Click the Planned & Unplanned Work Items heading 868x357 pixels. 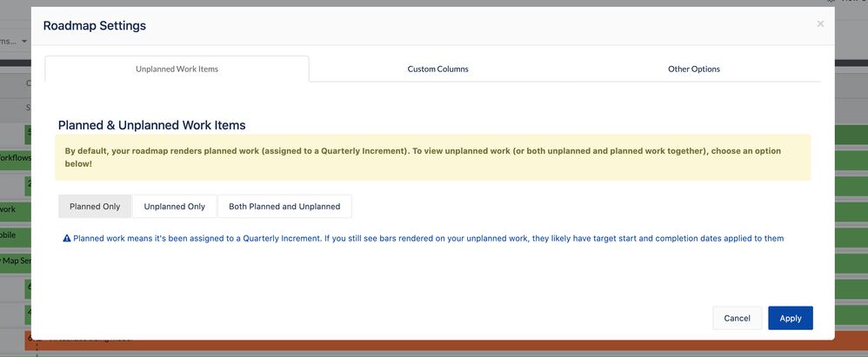[x=151, y=125]
